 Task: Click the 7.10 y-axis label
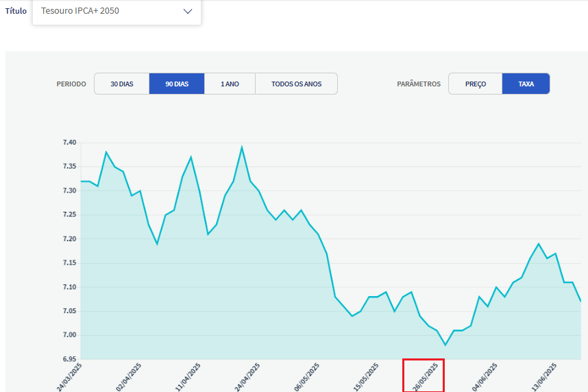[x=69, y=287]
